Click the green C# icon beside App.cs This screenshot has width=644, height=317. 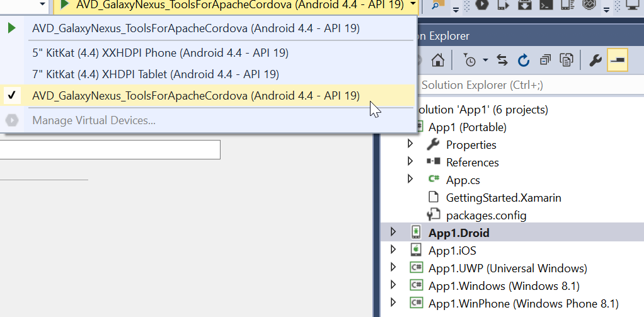coord(434,179)
